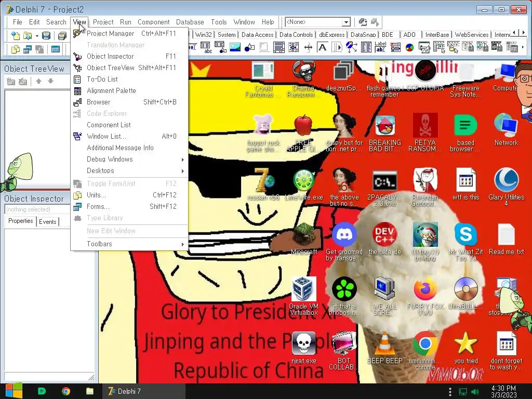Click the Delphi 7 taskbar button

coord(144,391)
